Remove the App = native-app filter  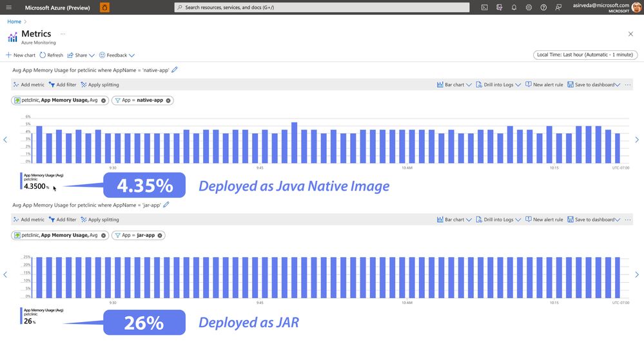pyautogui.click(x=168, y=100)
